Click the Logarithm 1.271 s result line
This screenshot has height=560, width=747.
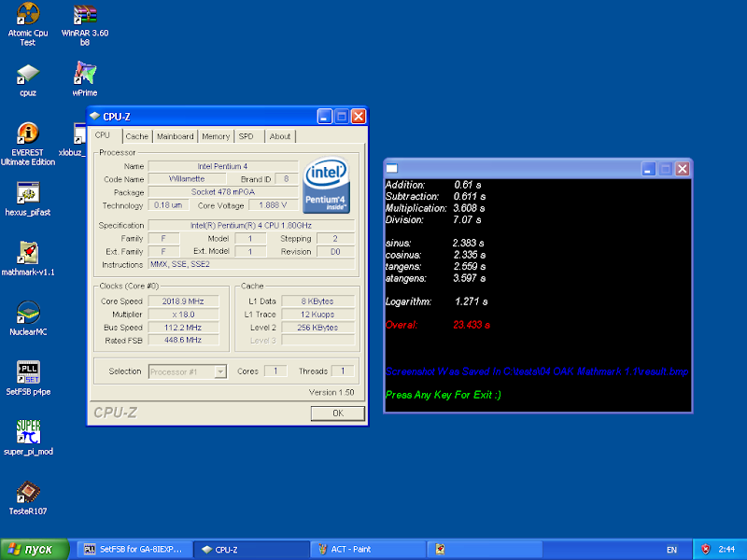pyautogui.click(x=436, y=301)
